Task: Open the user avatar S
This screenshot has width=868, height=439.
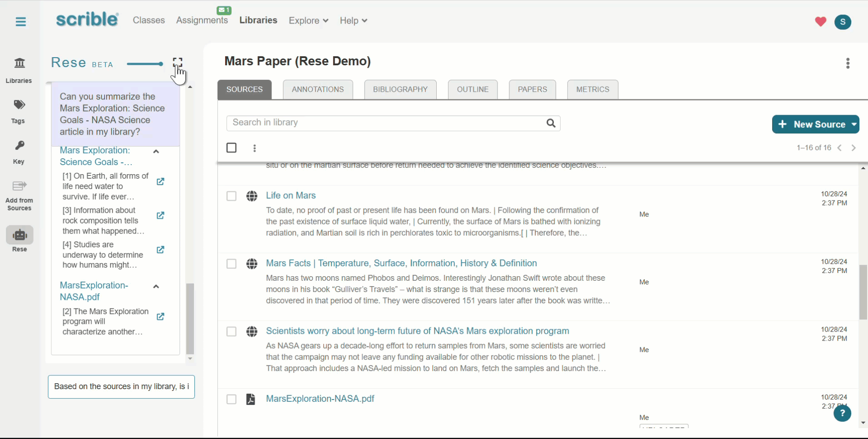Action: 843,22
